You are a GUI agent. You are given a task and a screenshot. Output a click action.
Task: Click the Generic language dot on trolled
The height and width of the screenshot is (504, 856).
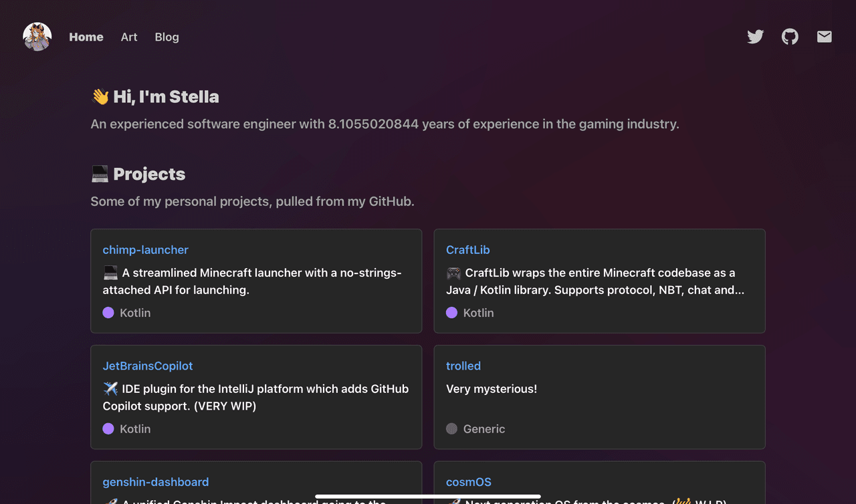tap(452, 429)
